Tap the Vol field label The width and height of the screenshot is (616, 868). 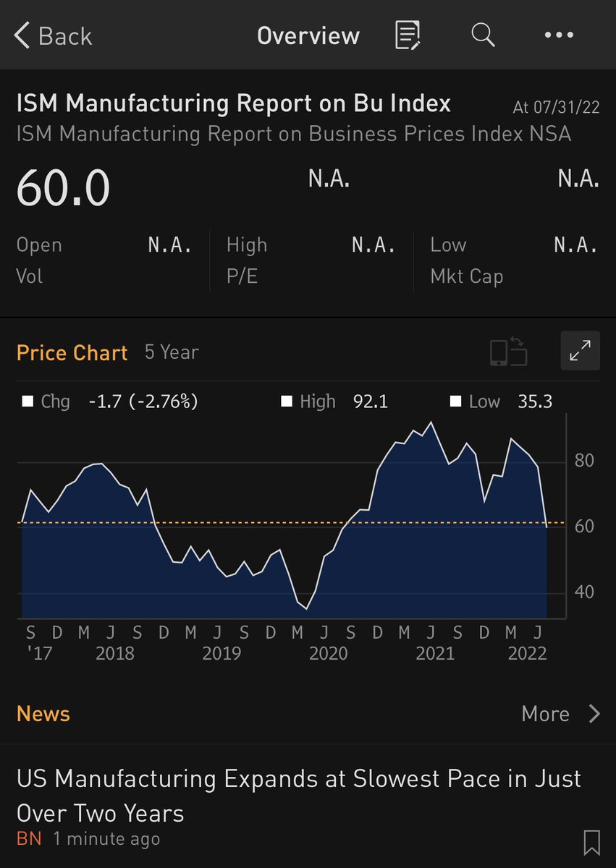[x=30, y=276]
